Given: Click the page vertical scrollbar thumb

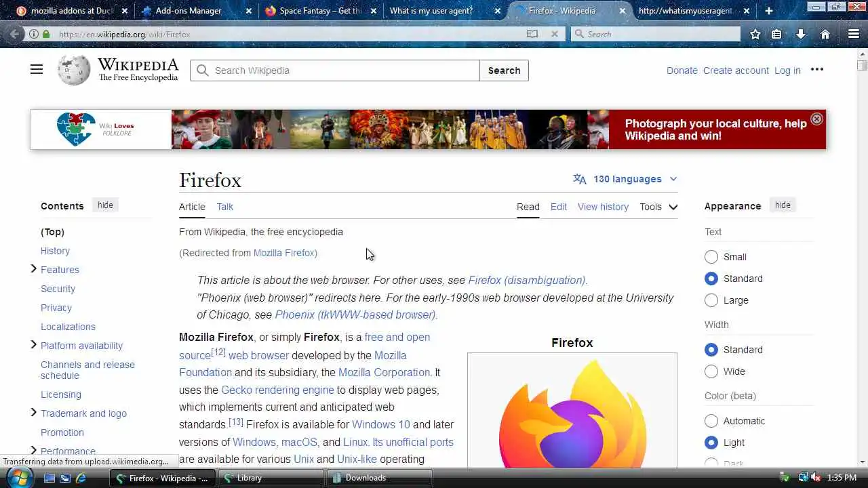Looking at the screenshot, I should click(862, 65).
